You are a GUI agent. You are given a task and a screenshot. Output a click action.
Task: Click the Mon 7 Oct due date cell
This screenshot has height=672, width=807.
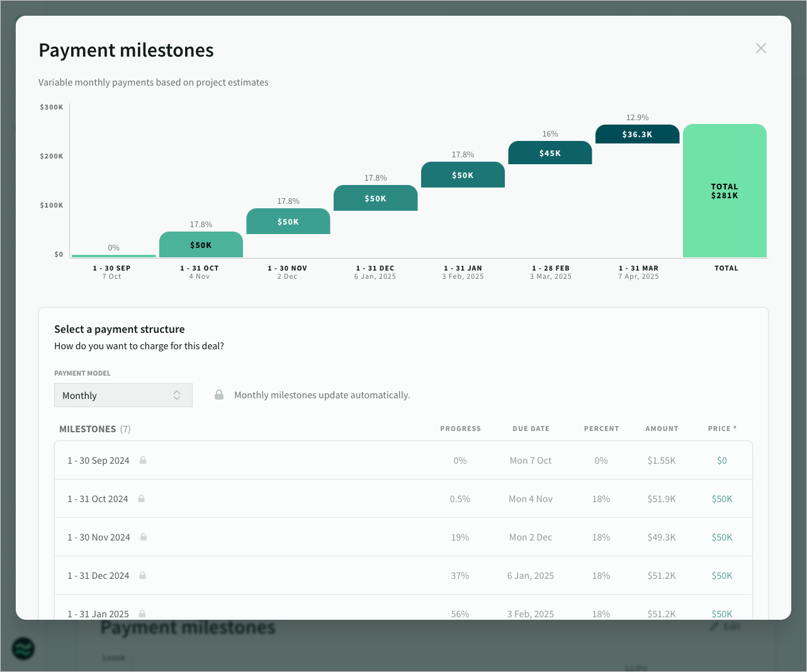coord(531,461)
